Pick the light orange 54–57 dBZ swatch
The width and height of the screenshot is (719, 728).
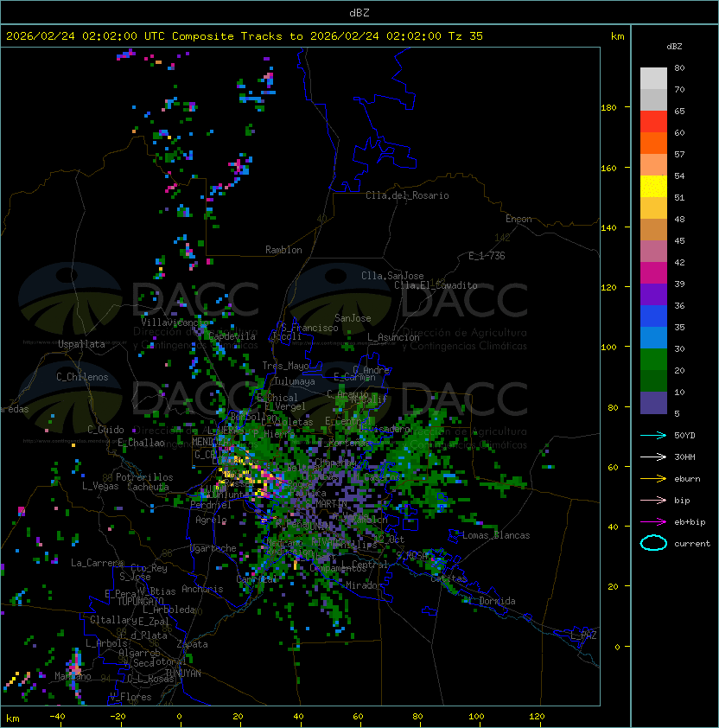[653, 165]
